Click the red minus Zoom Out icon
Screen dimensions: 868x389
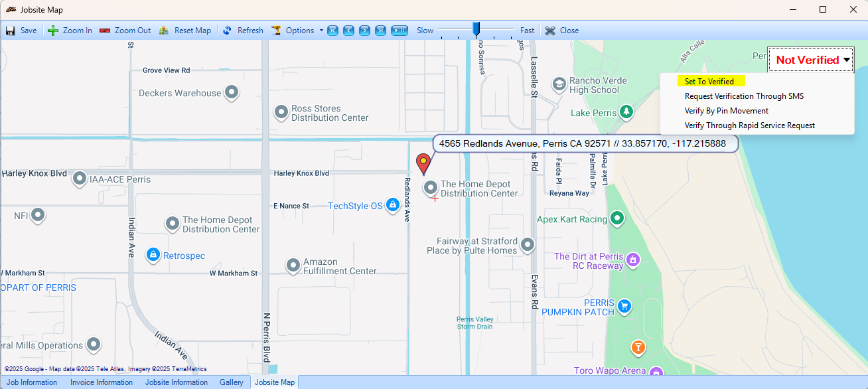(105, 31)
